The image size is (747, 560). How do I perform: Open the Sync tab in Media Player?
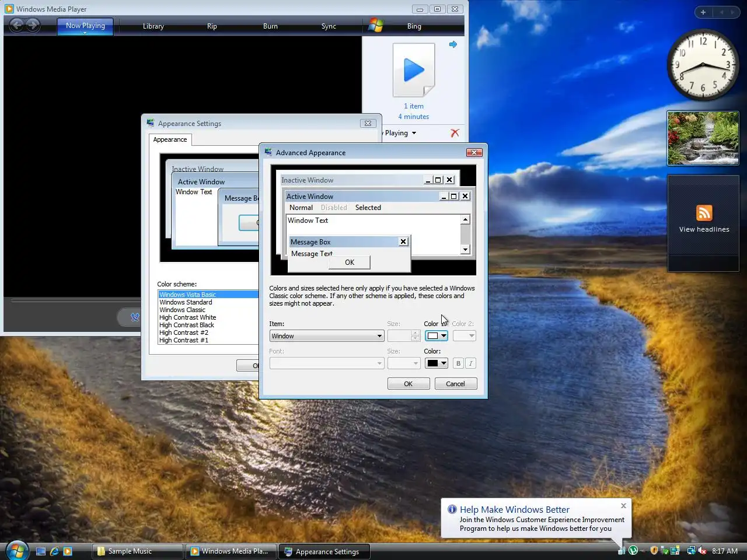tap(329, 26)
